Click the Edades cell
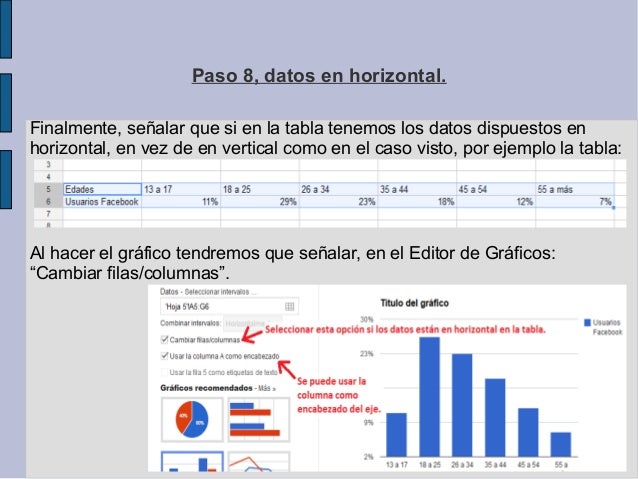 click(x=102, y=189)
